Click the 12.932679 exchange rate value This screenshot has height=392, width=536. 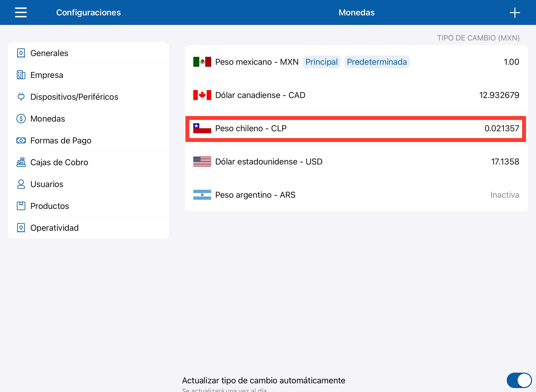[499, 95]
